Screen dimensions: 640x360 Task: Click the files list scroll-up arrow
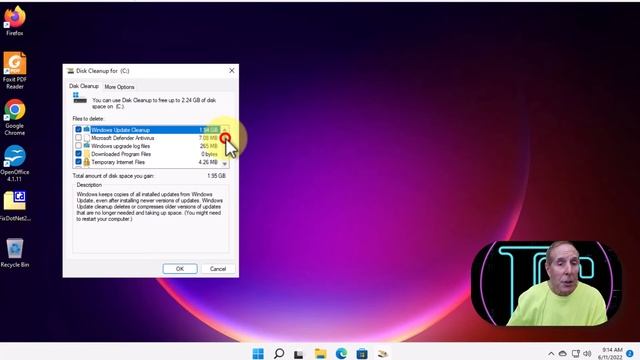click(224, 130)
